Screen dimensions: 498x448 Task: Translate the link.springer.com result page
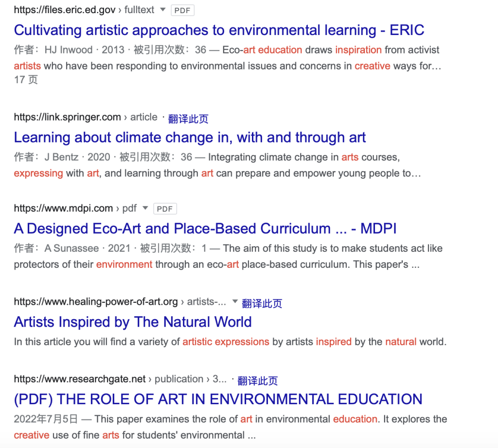(x=188, y=119)
